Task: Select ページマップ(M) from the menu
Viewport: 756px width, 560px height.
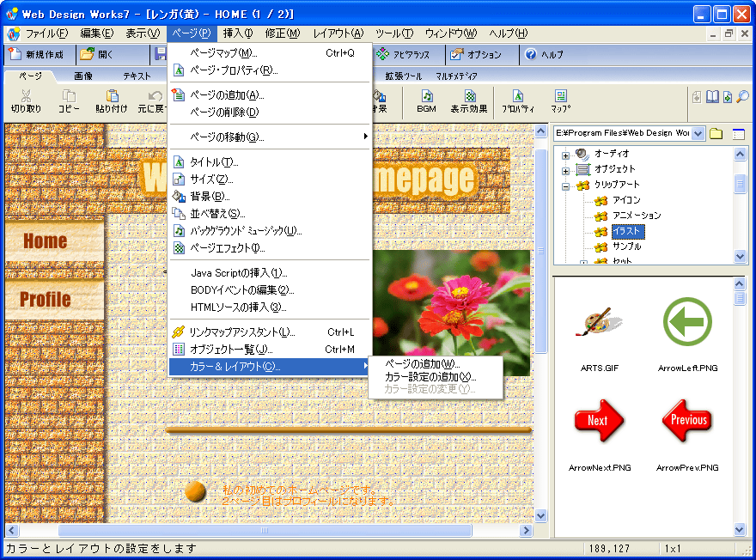Action: [270, 53]
